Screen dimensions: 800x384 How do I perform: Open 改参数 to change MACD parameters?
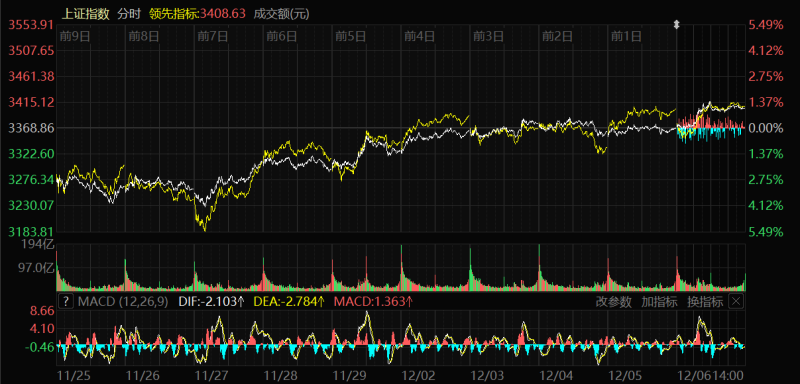click(614, 302)
